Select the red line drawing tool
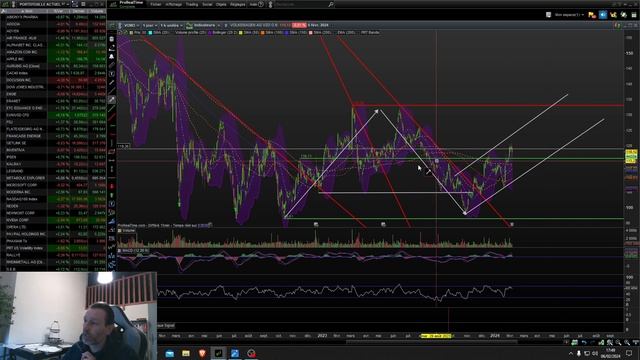This screenshot has width=640, height=360. [112, 117]
